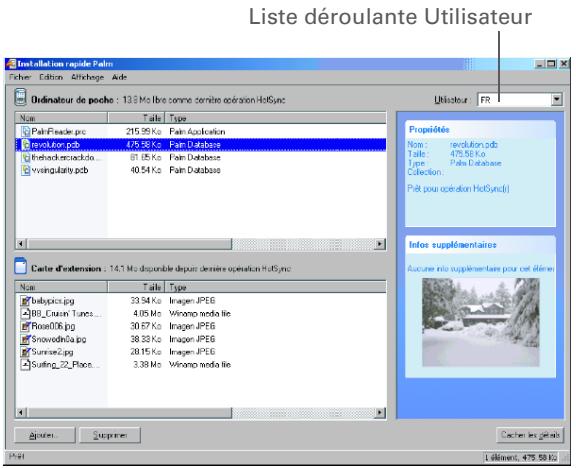Viewport: 576px width, 468px height.
Task: Click the Carte d'extension card icon
Action: point(21,266)
